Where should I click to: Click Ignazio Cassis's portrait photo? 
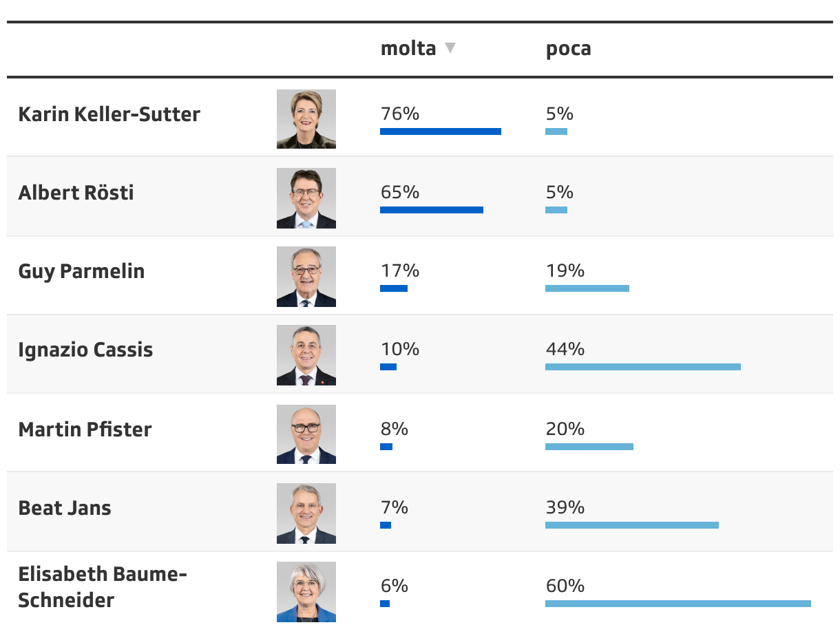click(x=306, y=354)
